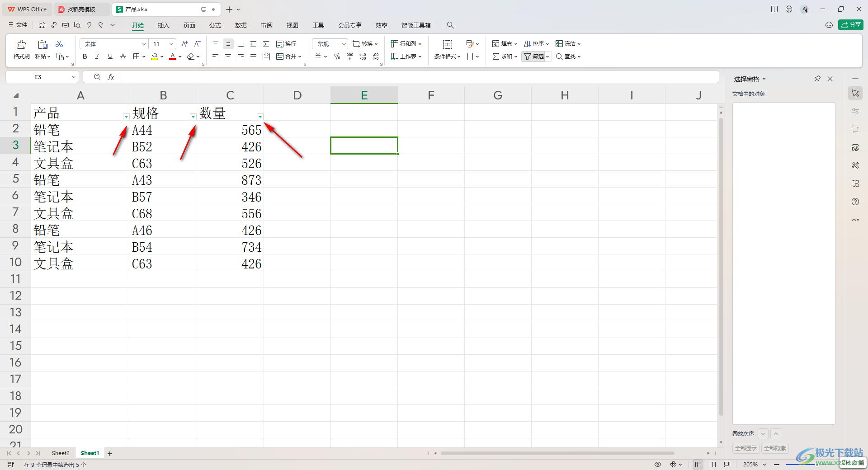Click the borders icon
The height and width of the screenshot is (470, 868).
tap(136, 56)
